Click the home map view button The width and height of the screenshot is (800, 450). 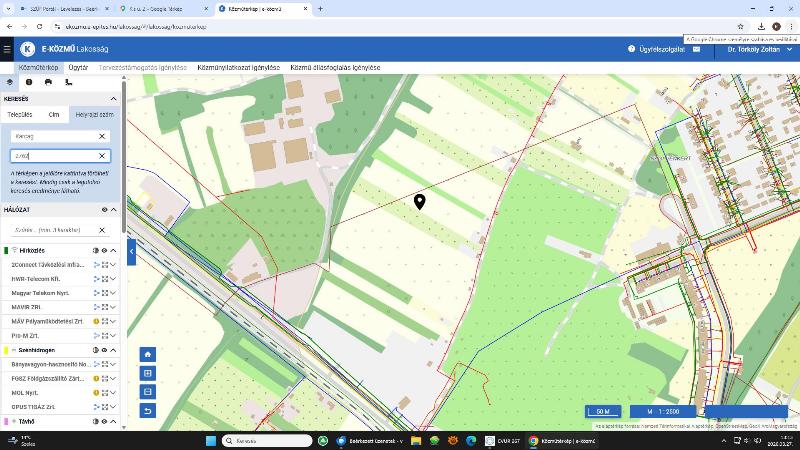click(x=148, y=354)
